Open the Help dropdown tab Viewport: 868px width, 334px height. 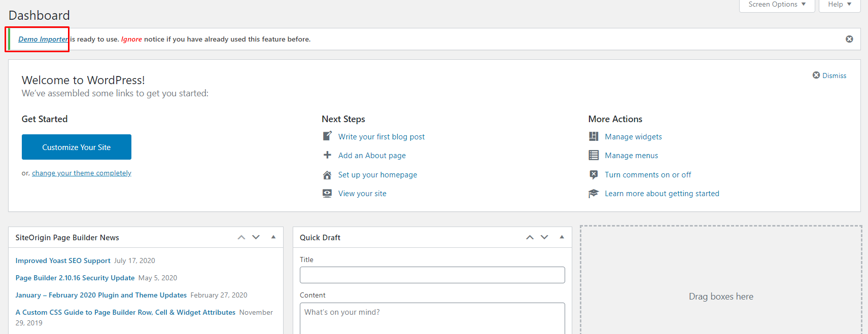840,5
